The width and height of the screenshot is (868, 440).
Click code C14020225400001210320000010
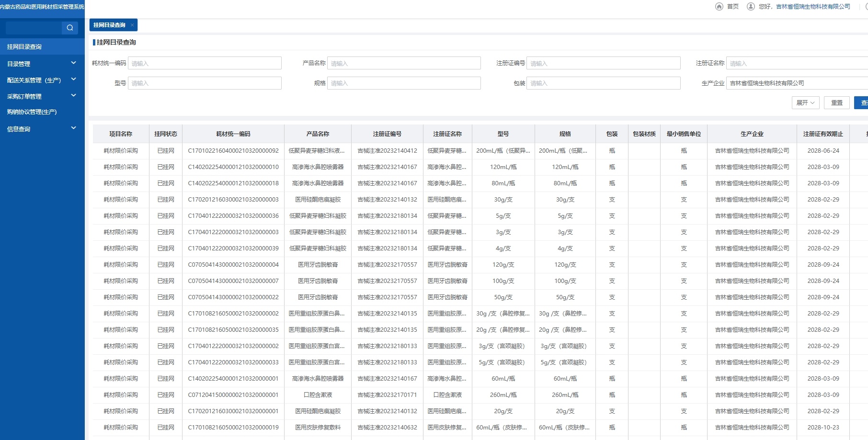click(x=233, y=167)
